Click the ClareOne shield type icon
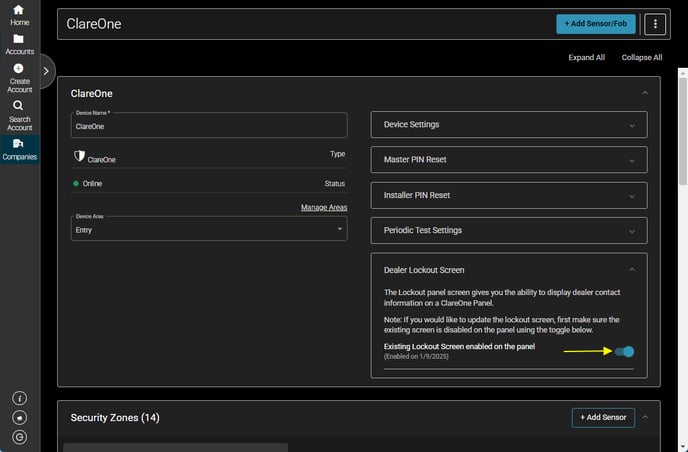688x452 pixels. pyautogui.click(x=79, y=156)
